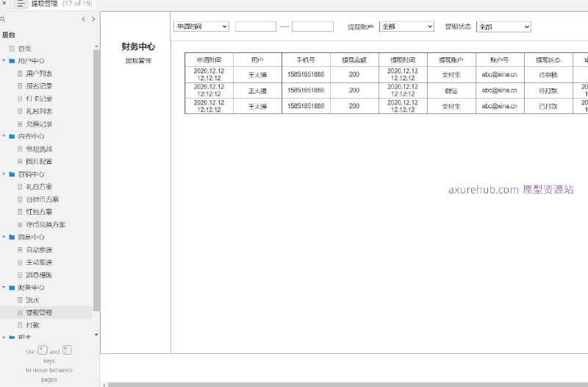Collapse the 内容中心 folder arrow

tap(4, 136)
